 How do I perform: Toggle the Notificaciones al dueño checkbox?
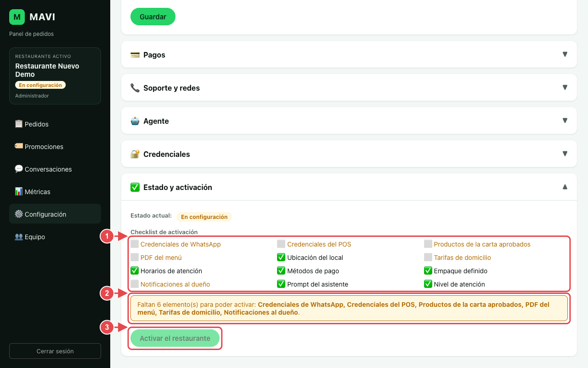click(135, 284)
